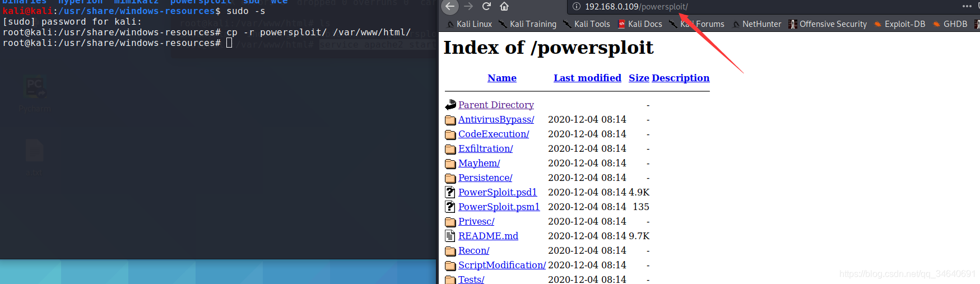
Task: Open Kali Linux bookmark
Action: click(x=470, y=24)
